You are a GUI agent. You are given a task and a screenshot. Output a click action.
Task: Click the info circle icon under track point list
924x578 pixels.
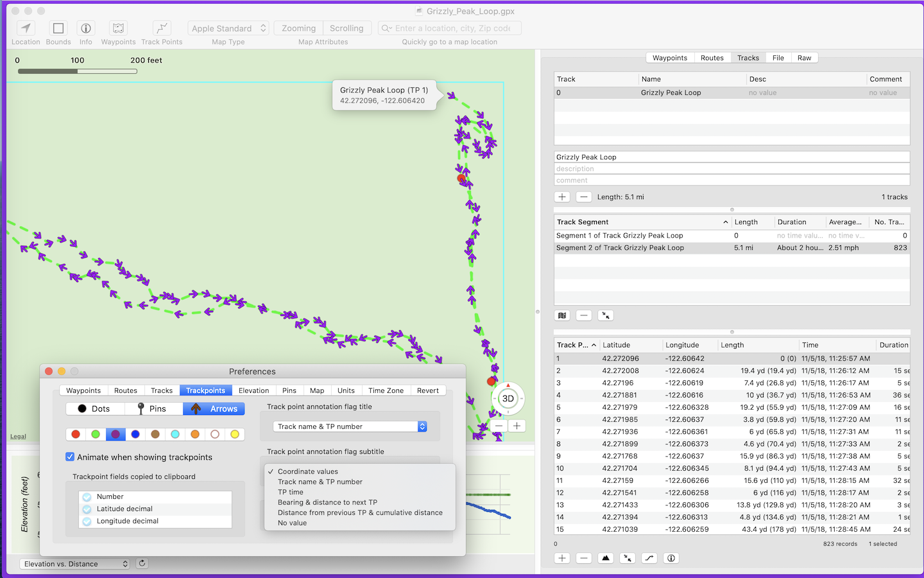pos(671,557)
